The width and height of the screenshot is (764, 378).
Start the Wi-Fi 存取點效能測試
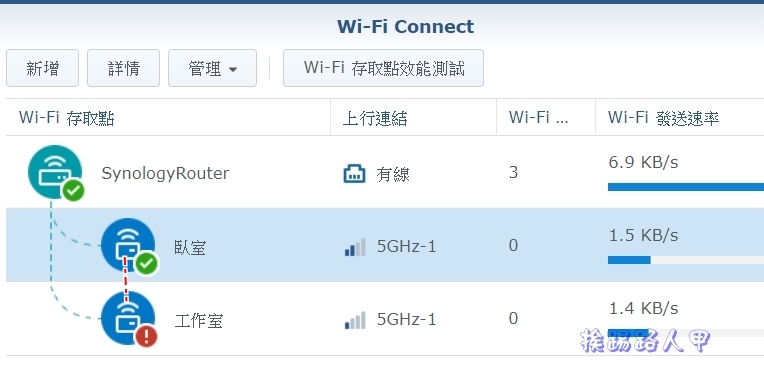383,68
